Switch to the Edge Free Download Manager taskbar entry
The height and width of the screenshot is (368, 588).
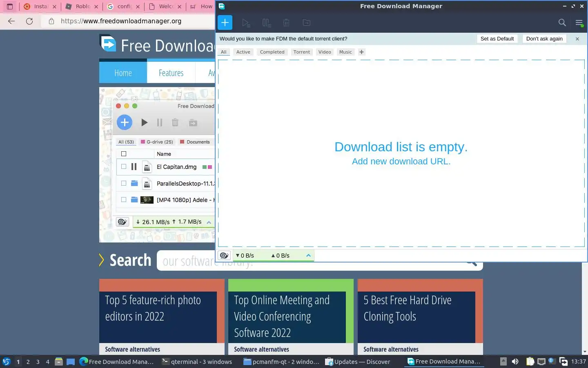coord(117,361)
